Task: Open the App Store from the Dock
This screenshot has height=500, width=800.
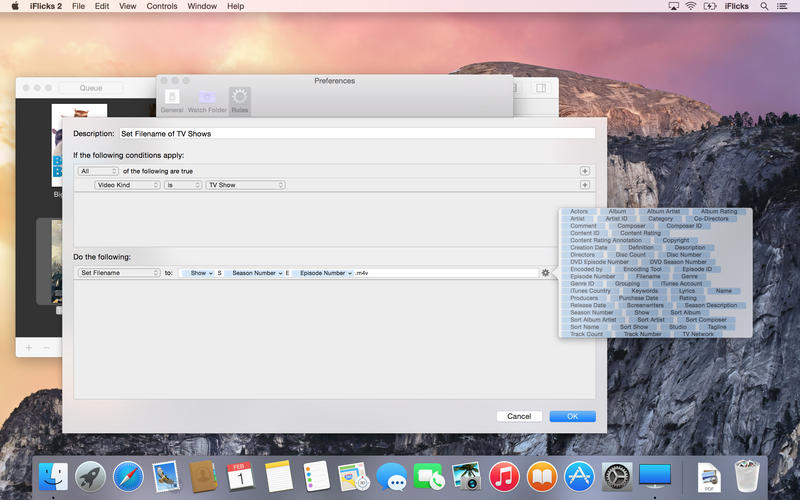Action: click(x=579, y=476)
